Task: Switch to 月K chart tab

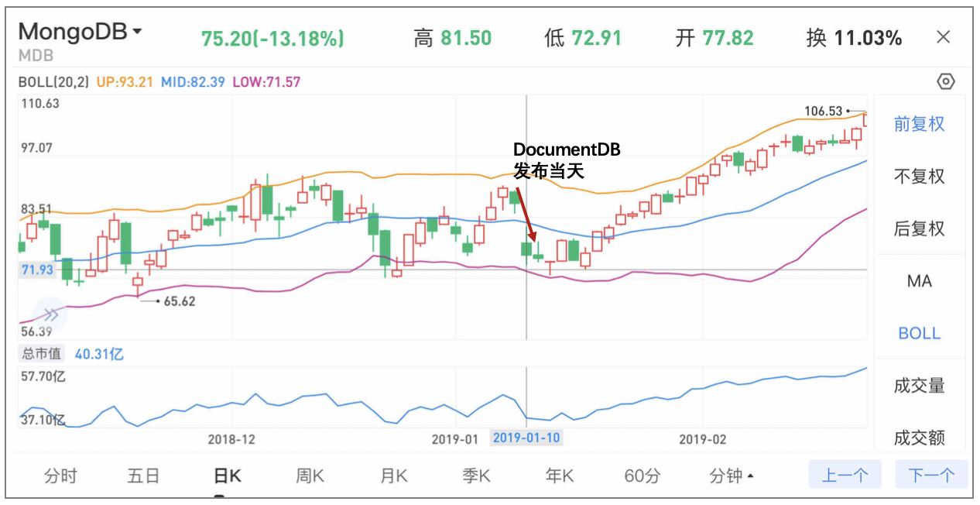Action: [x=394, y=476]
